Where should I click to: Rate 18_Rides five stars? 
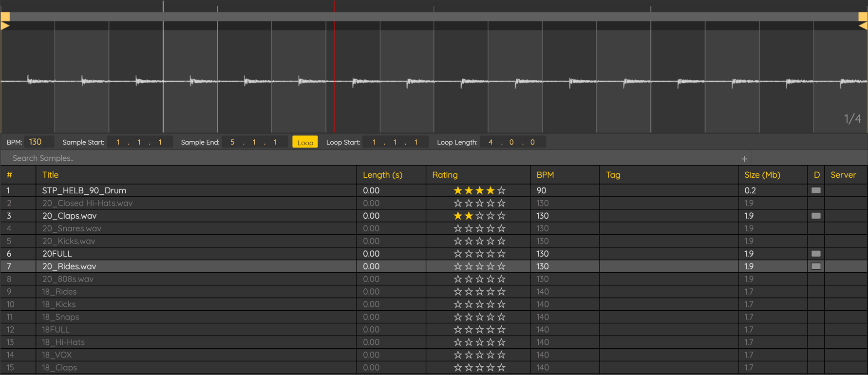coord(501,292)
